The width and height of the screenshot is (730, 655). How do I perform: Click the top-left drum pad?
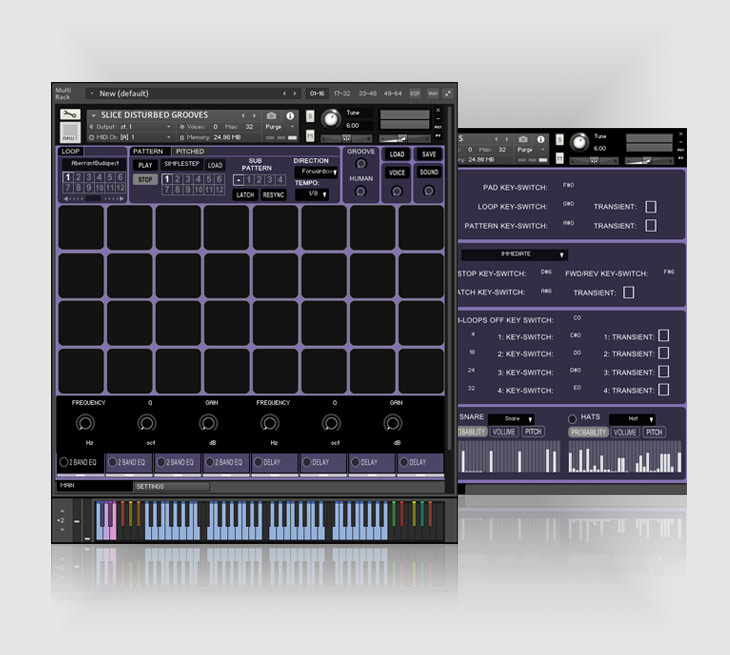point(81,227)
